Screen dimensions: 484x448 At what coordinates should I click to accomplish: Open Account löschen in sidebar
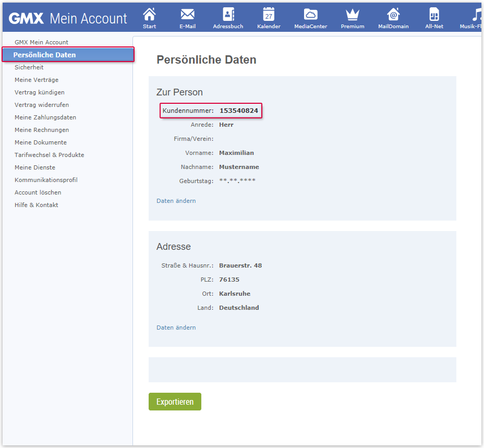point(38,192)
